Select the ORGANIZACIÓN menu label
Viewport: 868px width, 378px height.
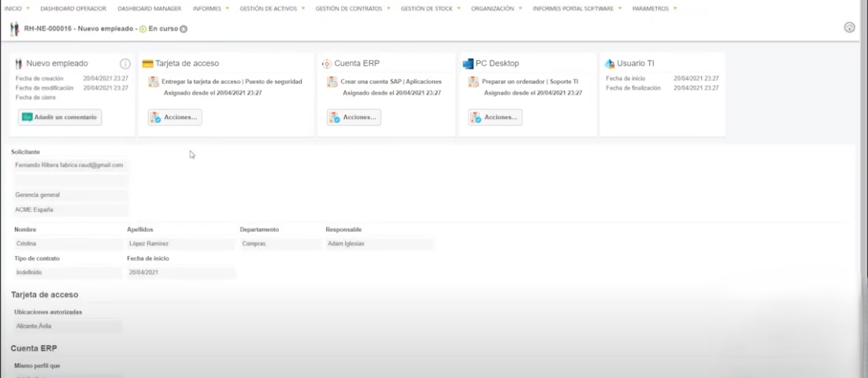coord(492,9)
